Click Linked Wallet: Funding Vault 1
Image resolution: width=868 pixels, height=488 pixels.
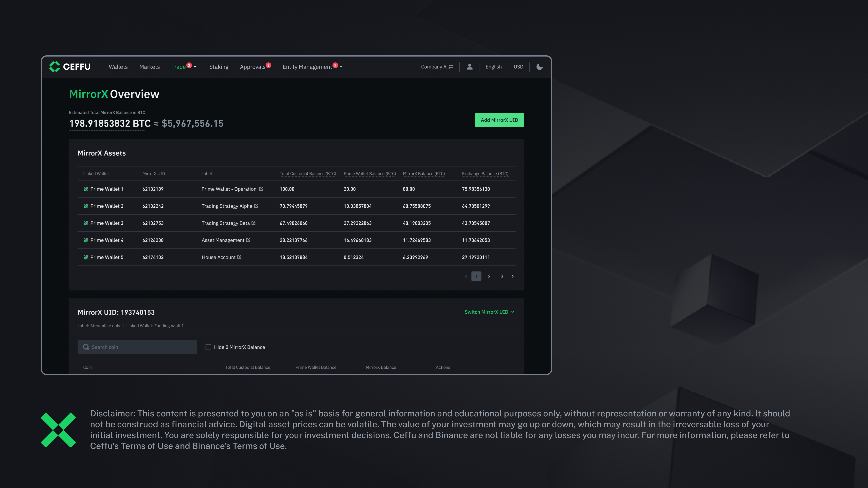pyautogui.click(x=155, y=326)
